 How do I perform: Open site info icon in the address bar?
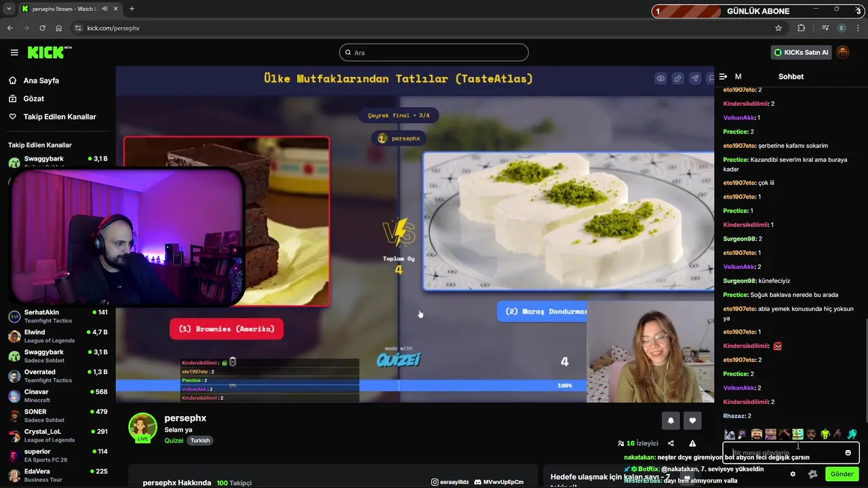pos(78,28)
